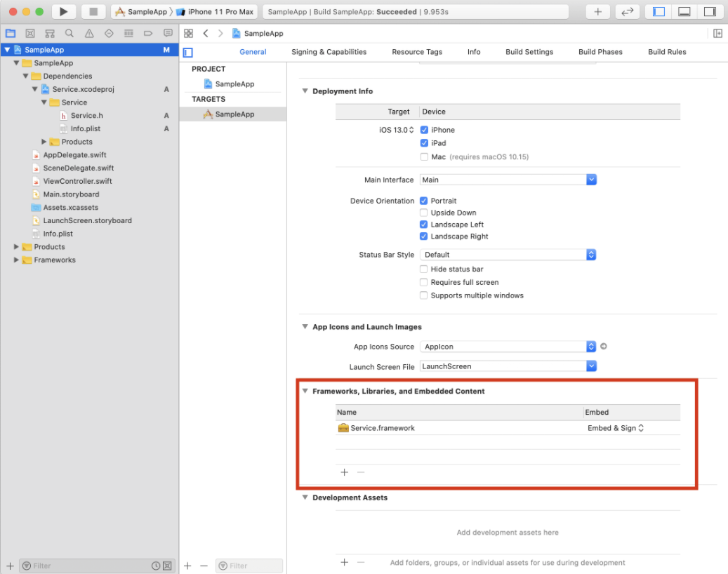The image size is (728, 574).
Task: Uncheck the iPhone device checkbox
Action: (424, 130)
